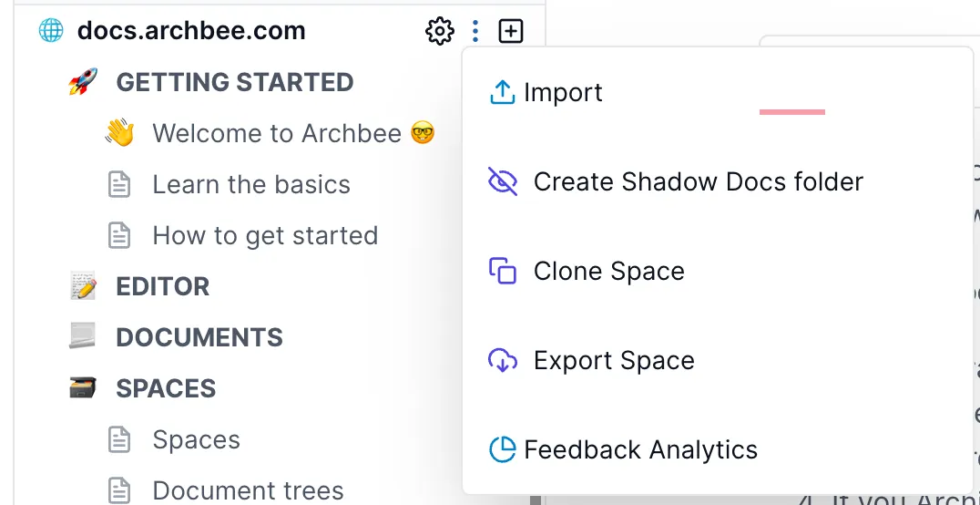This screenshot has height=505, width=980.
Task: Expand the EDITOR category
Action: click(162, 286)
